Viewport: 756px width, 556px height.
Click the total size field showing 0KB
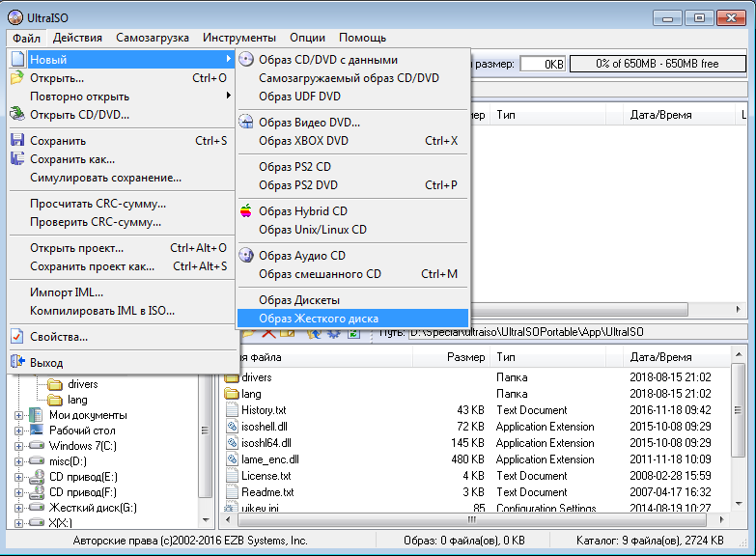click(x=543, y=64)
